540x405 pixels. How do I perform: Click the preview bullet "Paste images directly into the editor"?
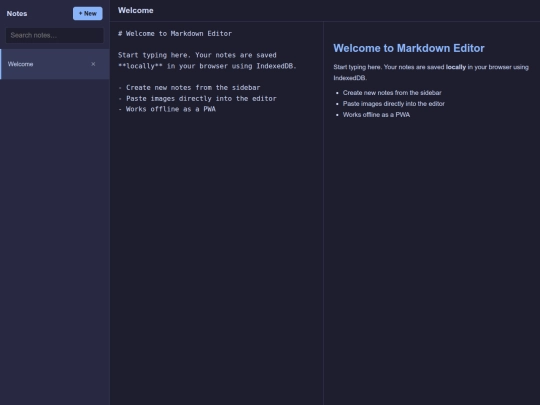pos(394,104)
